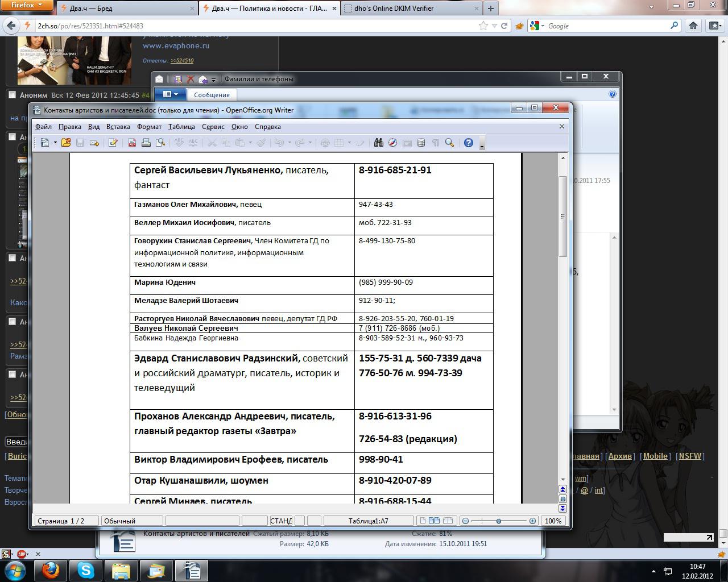Viewport: 728px width, 582px height.
Task: Expand quick access toolbar arrow in mail window
Action: pos(214,80)
